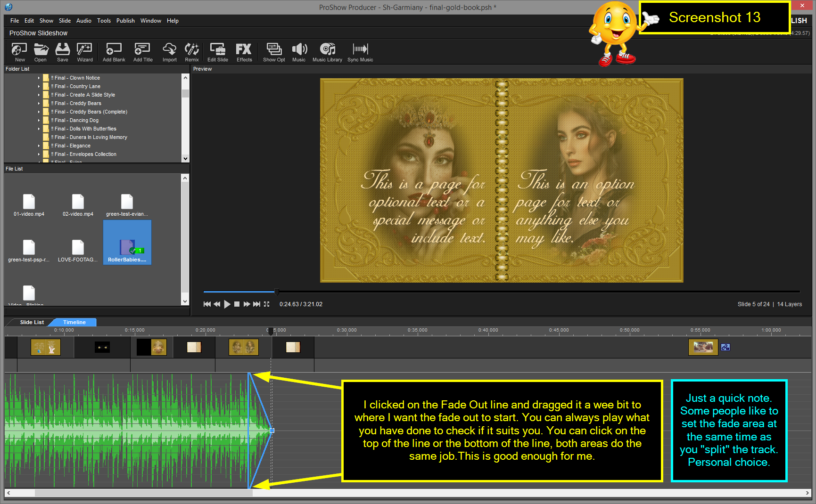Select the black slide with white dots
The image size is (816, 504).
[x=102, y=348]
